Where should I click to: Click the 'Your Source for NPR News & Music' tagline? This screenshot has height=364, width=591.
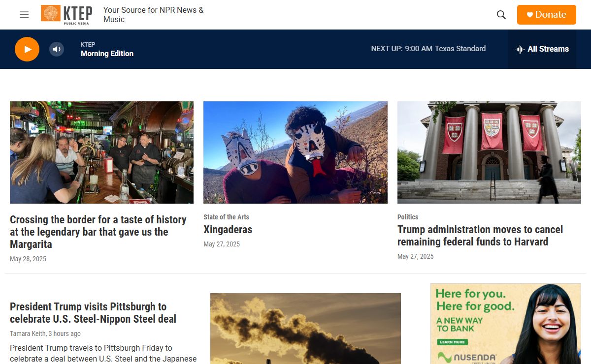pos(153,15)
